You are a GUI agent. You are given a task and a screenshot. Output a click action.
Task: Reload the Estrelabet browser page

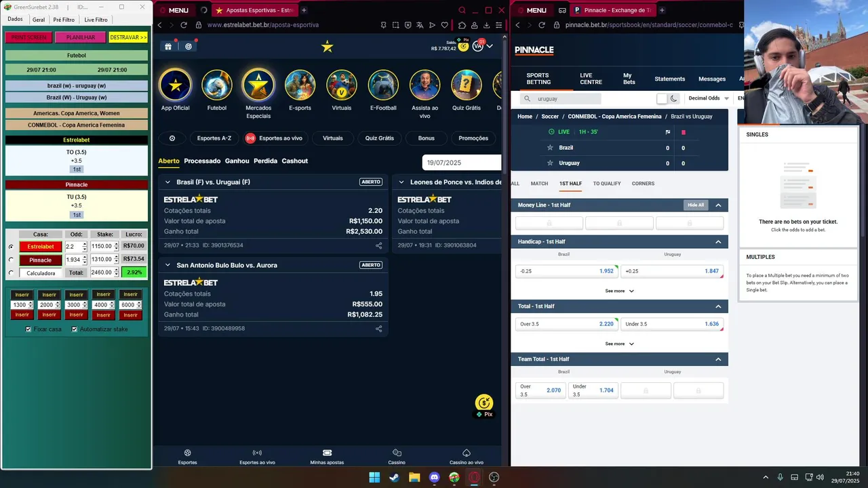click(x=183, y=25)
